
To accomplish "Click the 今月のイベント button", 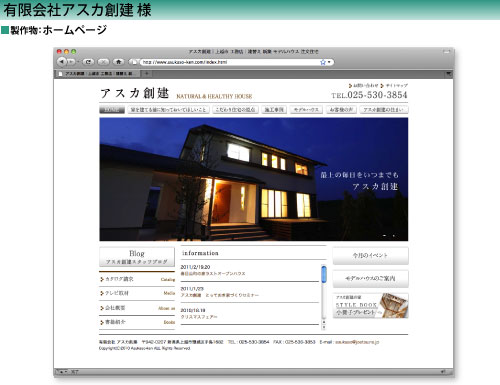I will coord(370,256).
